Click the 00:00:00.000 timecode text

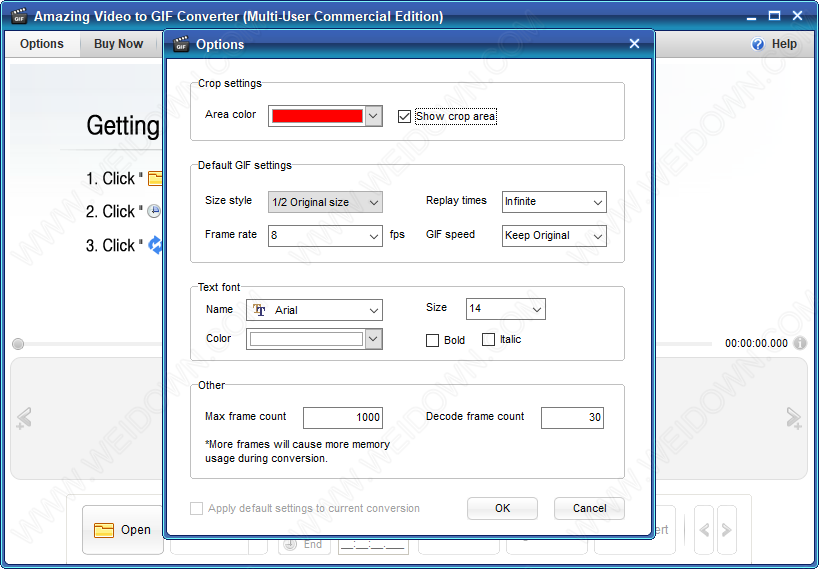756,343
